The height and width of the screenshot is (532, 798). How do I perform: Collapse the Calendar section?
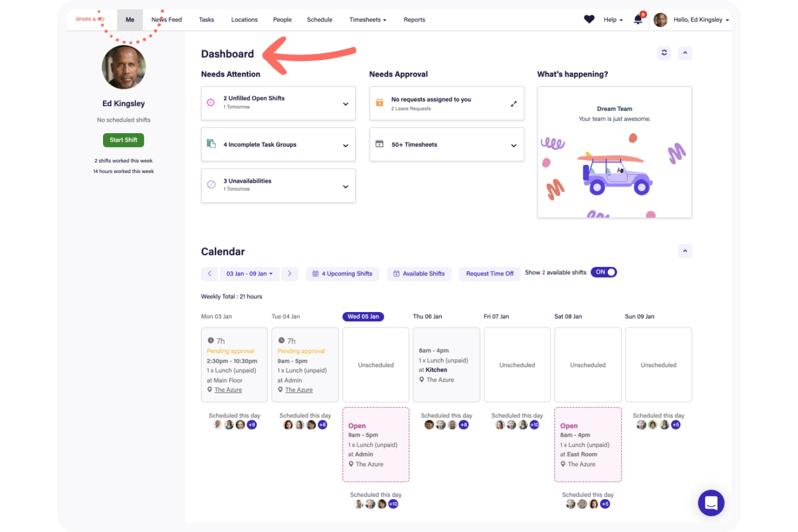click(x=685, y=251)
